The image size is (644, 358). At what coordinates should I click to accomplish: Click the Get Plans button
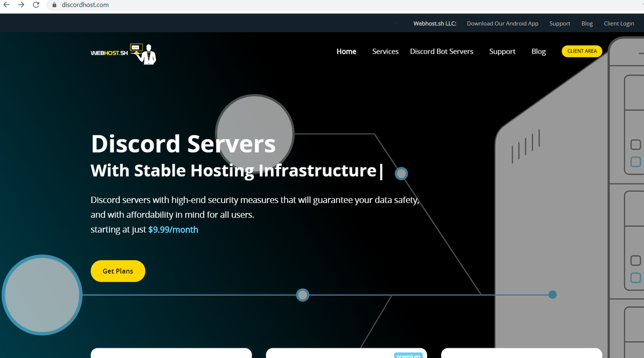(118, 271)
